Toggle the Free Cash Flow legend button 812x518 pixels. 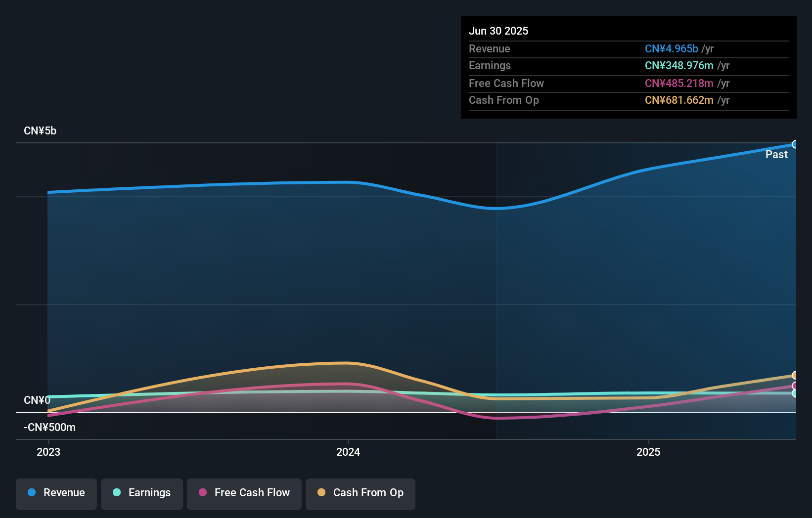click(244, 494)
